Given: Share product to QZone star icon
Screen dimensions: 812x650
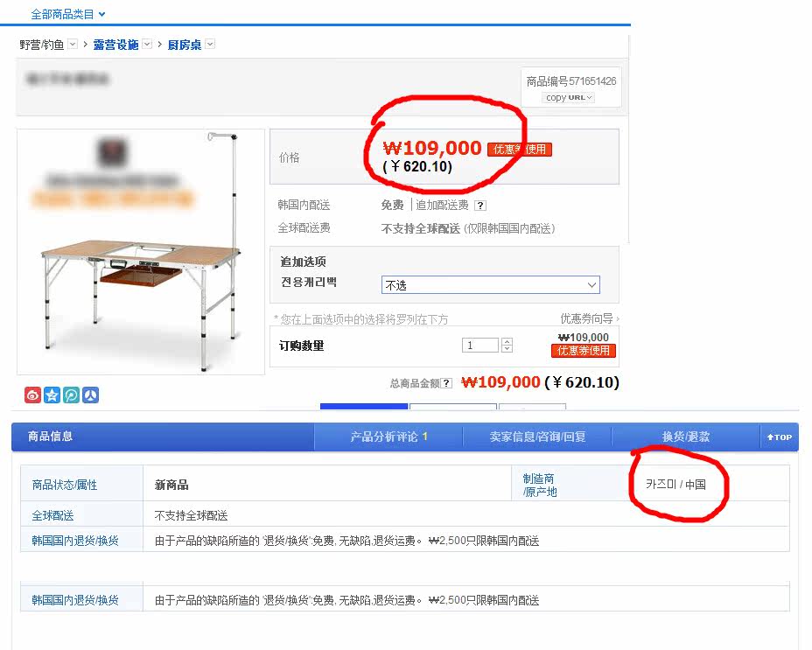Looking at the screenshot, I should pos(52,395).
